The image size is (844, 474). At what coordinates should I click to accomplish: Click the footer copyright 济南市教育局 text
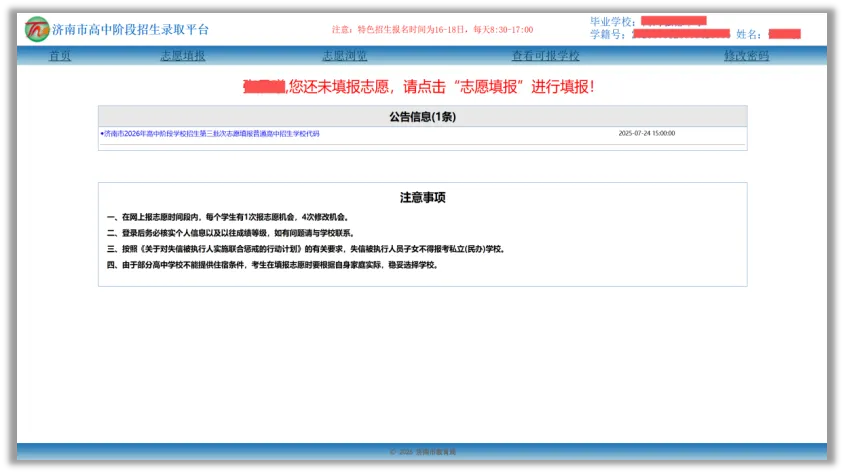point(423,452)
